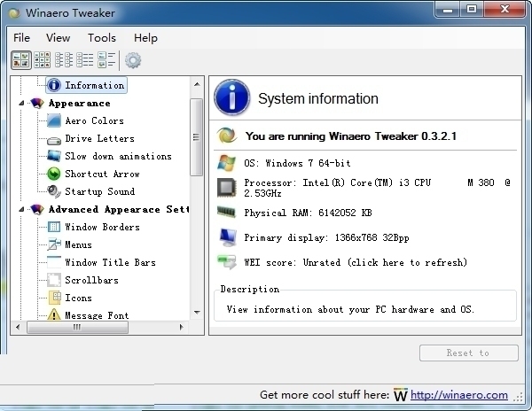
Task: Click the window resize grip in status bar
Action: 519,397
